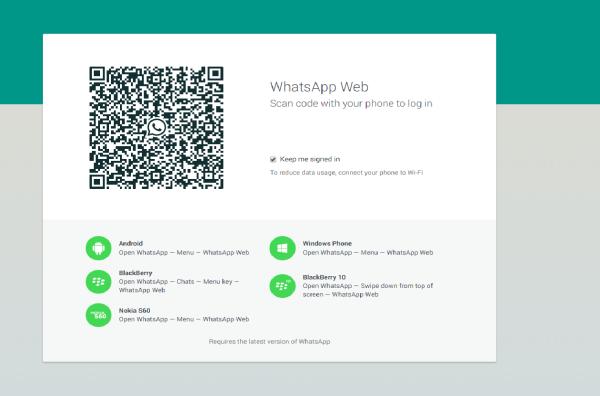The width and height of the screenshot is (600, 396).
Task: Click the BlackBerry logo icon
Action: pos(98,282)
